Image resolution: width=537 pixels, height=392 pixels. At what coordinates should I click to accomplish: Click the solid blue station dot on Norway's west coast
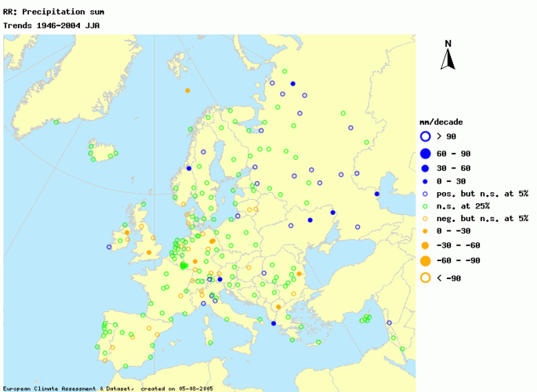(189, 168)
